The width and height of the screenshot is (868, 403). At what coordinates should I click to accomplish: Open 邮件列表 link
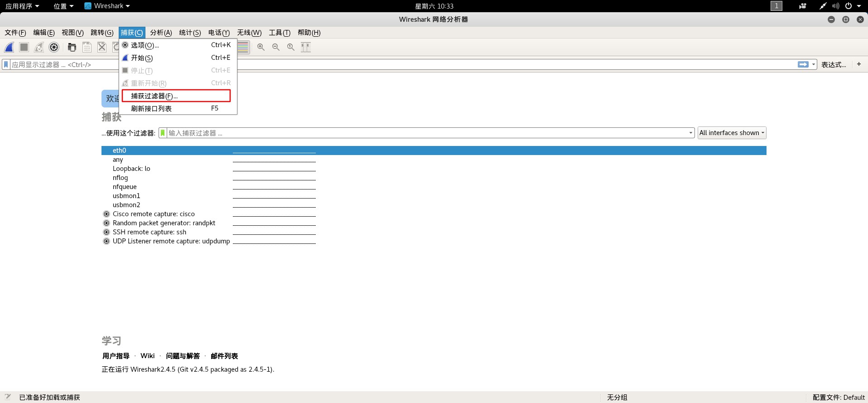click(x=224, y=356)
